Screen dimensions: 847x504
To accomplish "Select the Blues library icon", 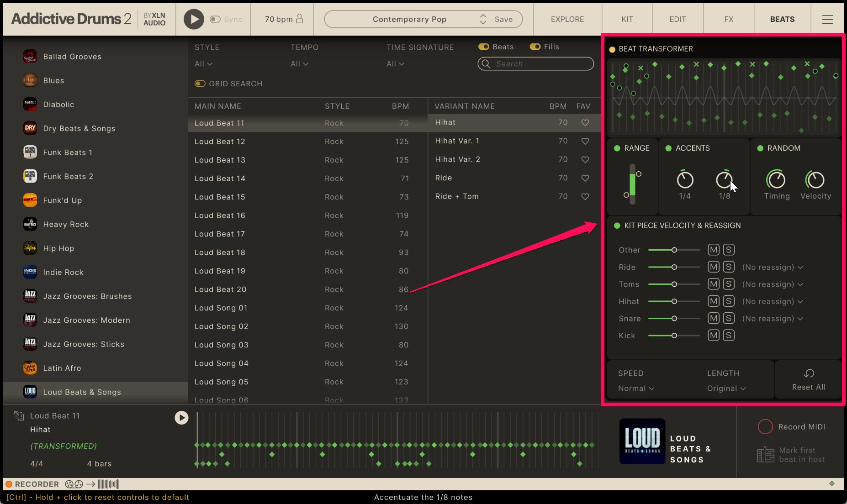I will pos(30,80).
